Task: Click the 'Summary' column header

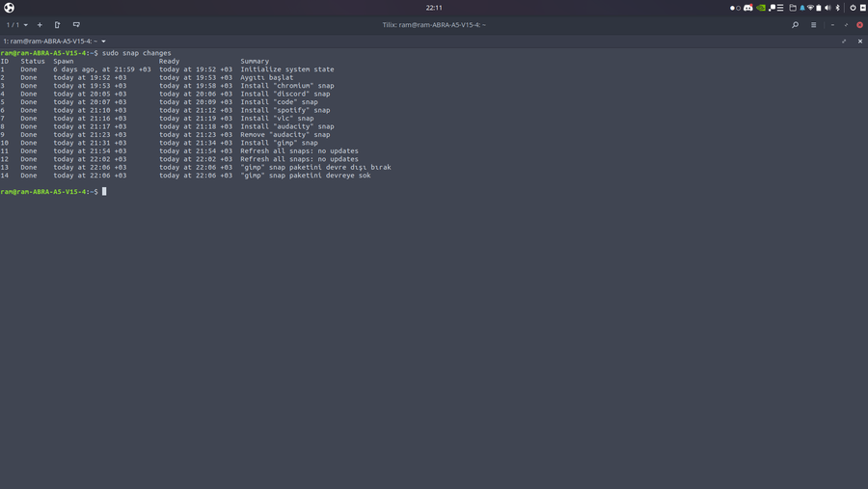Action: (255, 62)
